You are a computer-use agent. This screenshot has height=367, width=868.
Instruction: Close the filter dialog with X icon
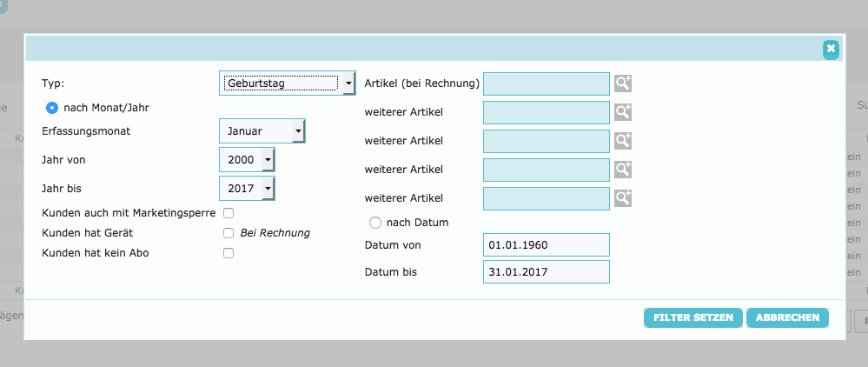point(831,49)
